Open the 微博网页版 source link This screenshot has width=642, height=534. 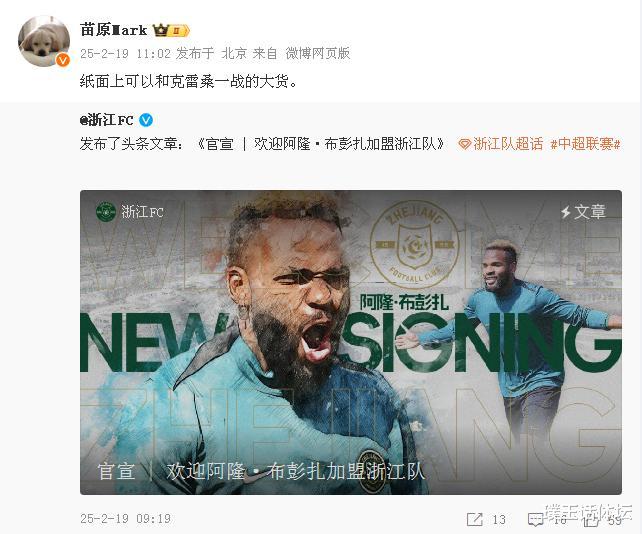point(318,53)
